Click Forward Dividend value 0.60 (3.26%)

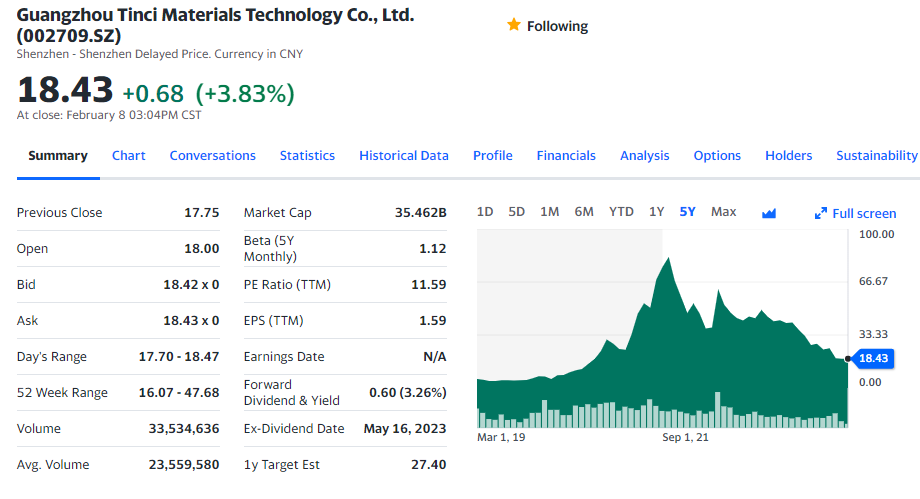click(x=408, y=393)
